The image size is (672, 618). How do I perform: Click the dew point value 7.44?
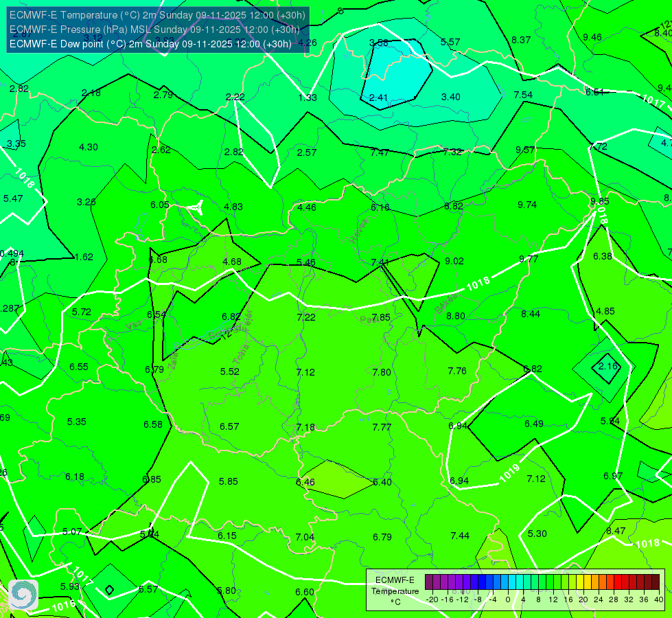[460, 536]
